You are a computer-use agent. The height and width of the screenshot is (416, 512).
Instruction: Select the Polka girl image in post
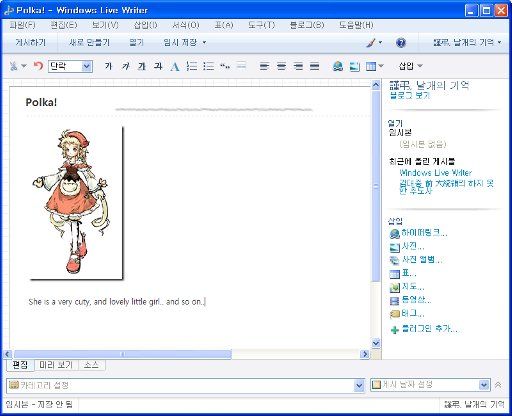point(76,203)
